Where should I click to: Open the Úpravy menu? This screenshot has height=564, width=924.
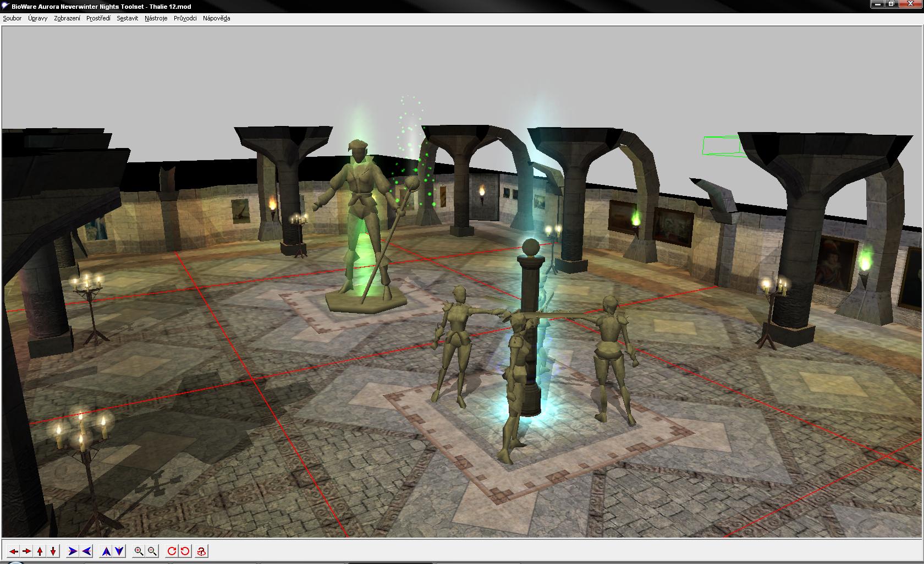coord(38,18)
